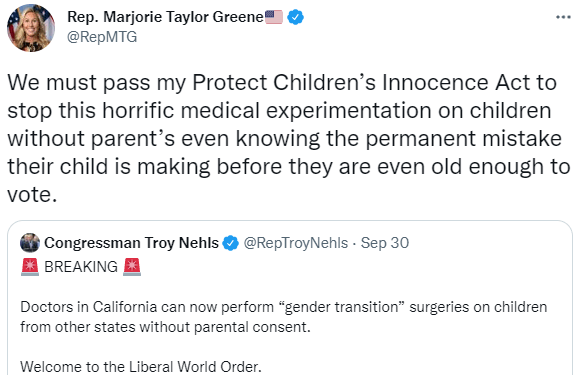The image size is (584, 375).
Task: Click the word 'vote.' ending the tweet
Action: (32, 195)
